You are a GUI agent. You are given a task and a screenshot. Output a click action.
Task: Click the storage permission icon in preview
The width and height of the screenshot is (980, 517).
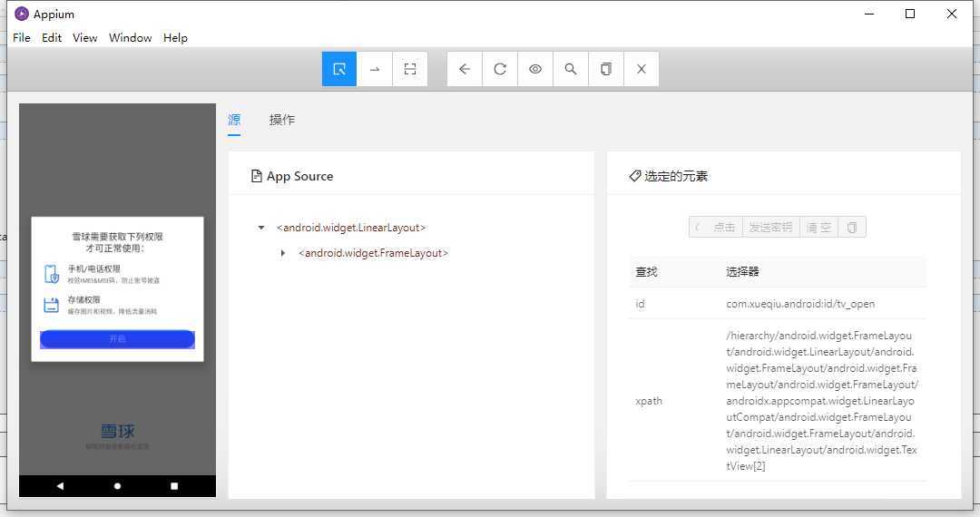pyautogui.click(x=51, y=305)
